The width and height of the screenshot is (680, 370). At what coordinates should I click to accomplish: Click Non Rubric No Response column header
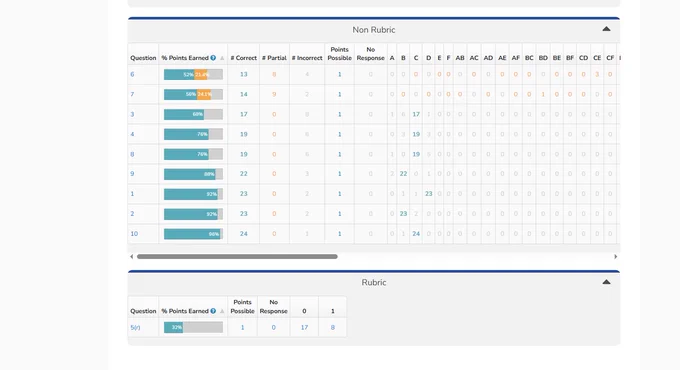(370, 54)
